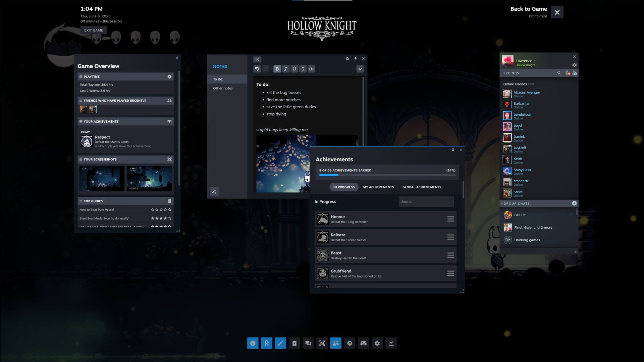Click the pencil edit icon in Notes panel
This screenshot has width=644, height=362.
[x=214, y=192]
